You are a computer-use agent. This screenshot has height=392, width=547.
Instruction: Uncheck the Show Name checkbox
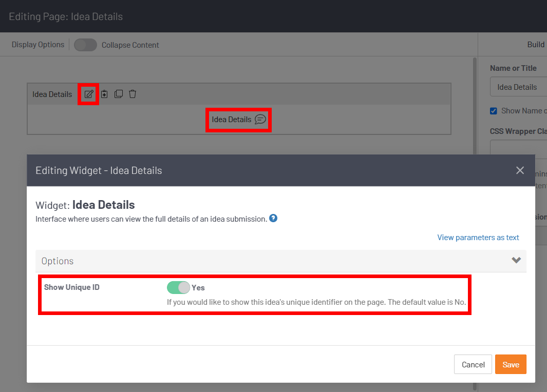coord(494,111)
